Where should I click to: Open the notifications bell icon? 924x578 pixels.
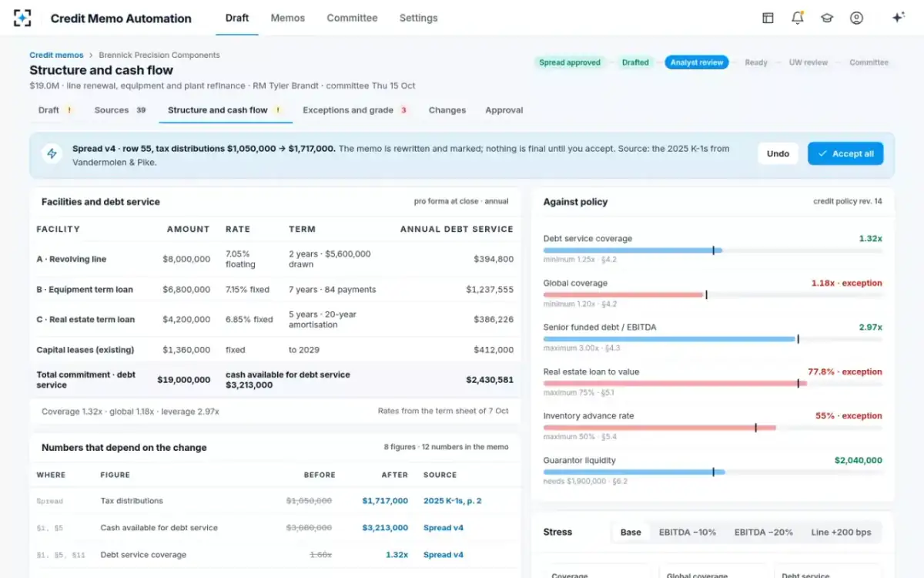point(797,18)
